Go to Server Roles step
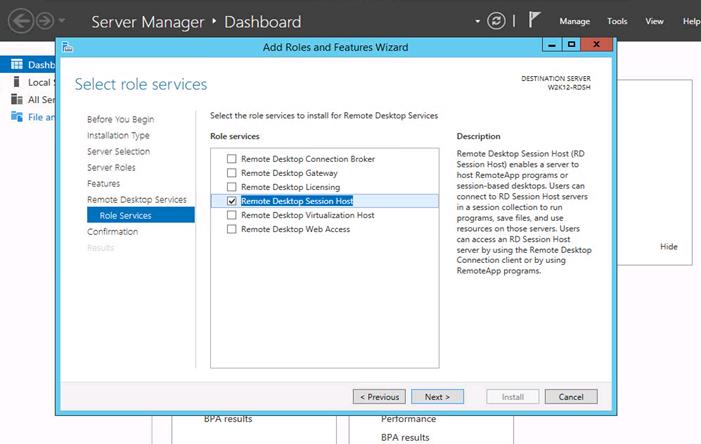 111,167
